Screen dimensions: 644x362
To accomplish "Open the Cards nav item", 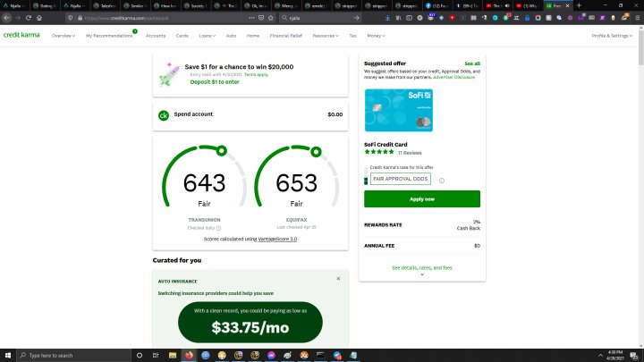I will (x=182, y=36).
